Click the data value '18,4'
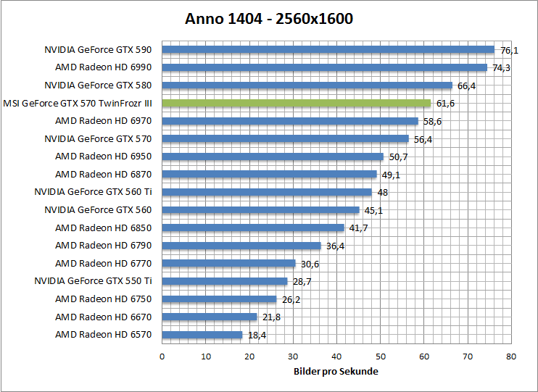Screen dimensions: 538x392 point(257,335)
